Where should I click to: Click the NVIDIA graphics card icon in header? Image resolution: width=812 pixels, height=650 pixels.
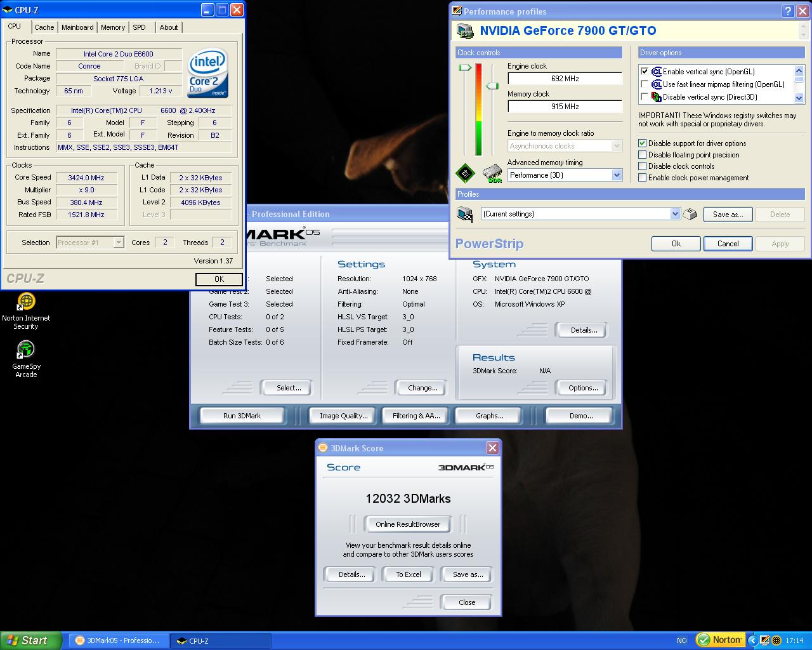click(x=465, y=30)
